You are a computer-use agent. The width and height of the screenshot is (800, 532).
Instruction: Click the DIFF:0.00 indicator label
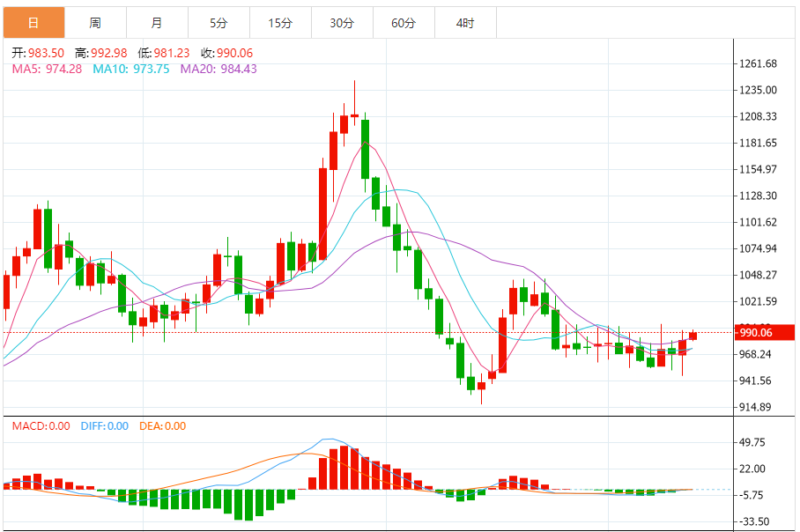105,426
